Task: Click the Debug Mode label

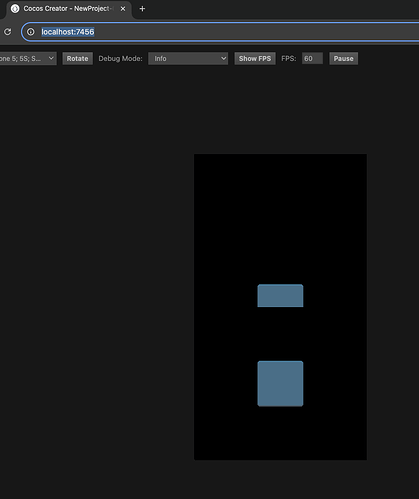Action: (x=120, y=59)
